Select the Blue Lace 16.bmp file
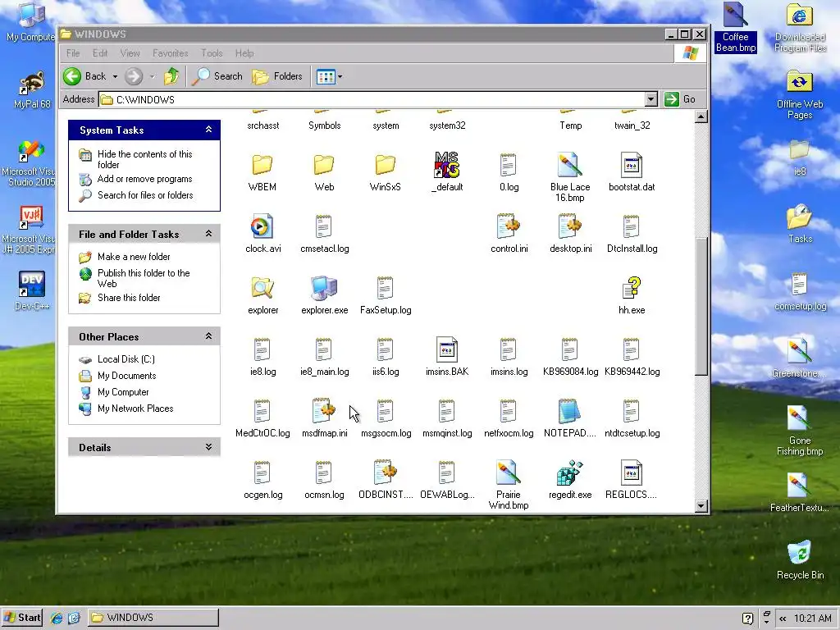840x630 pixels. 569,165
